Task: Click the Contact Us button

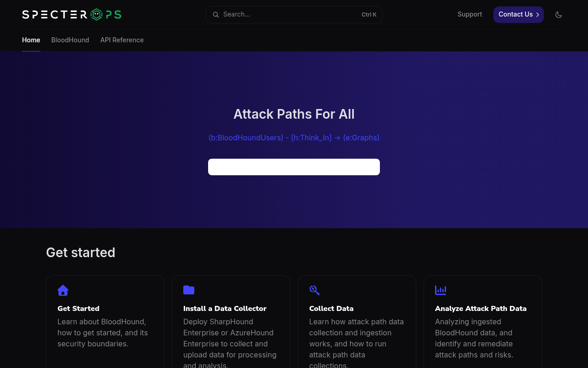Action: 519,15
